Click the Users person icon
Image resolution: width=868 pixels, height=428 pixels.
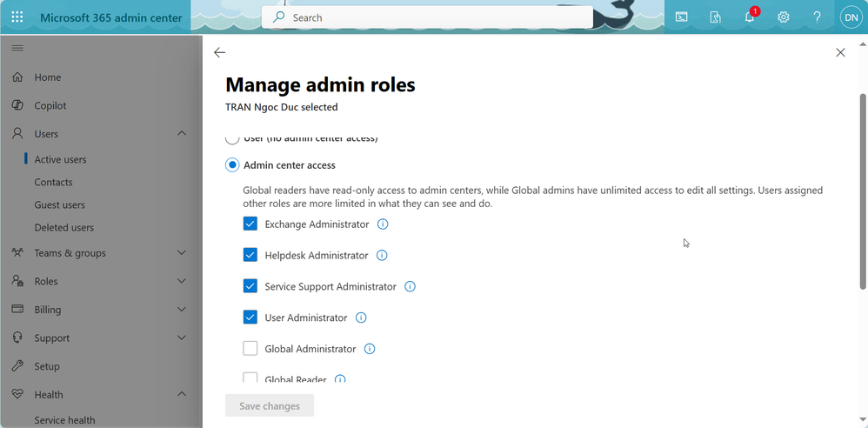[17, 133]
